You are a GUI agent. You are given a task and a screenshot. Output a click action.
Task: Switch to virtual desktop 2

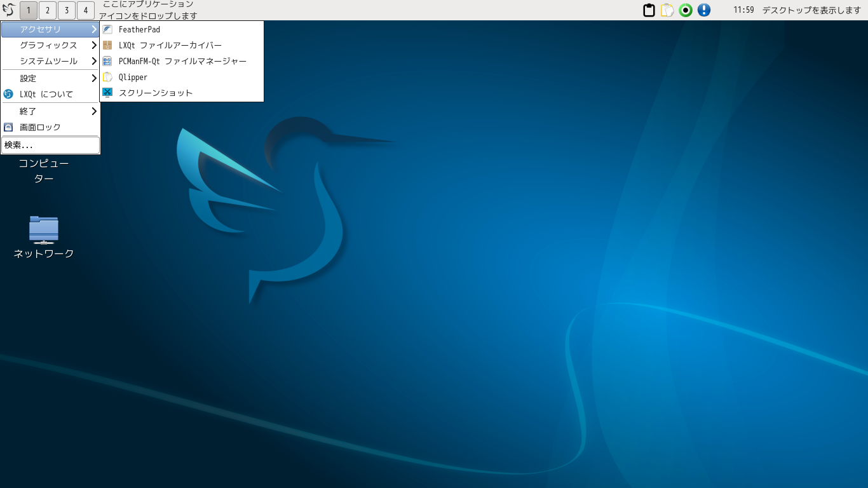pyautogui.click(x=48, y=10)
